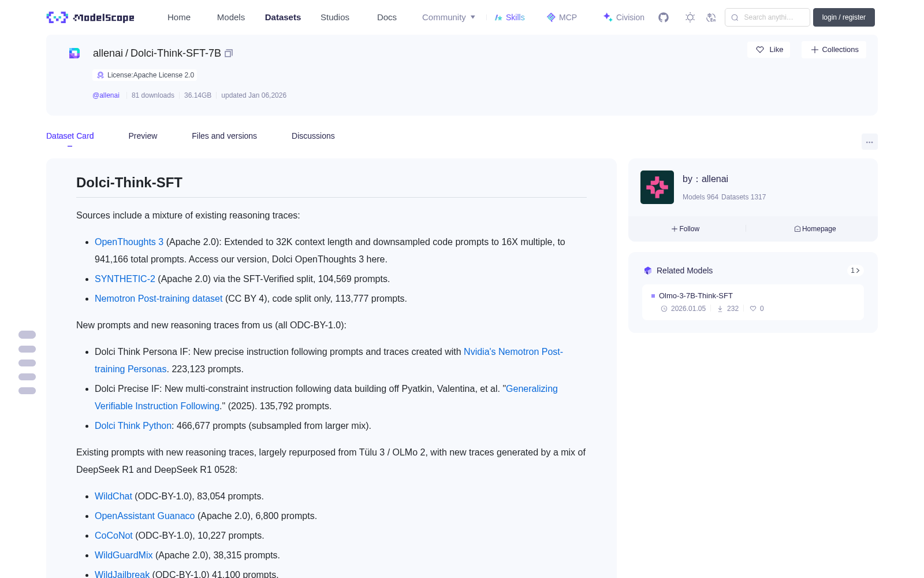Open the CoCoNot link
Viewport: 924px width, 578px height.
[114, 535]
